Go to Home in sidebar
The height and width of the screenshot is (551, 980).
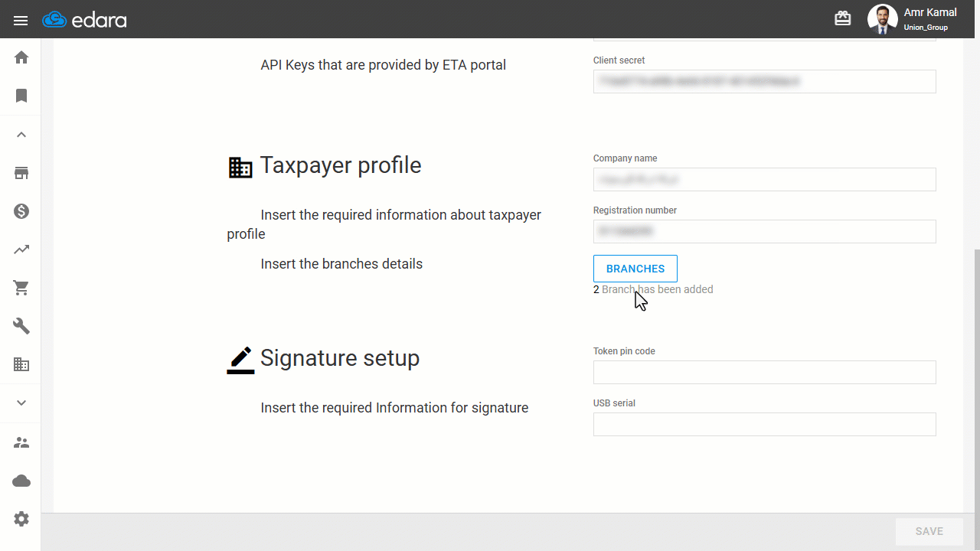coord(21,57)
